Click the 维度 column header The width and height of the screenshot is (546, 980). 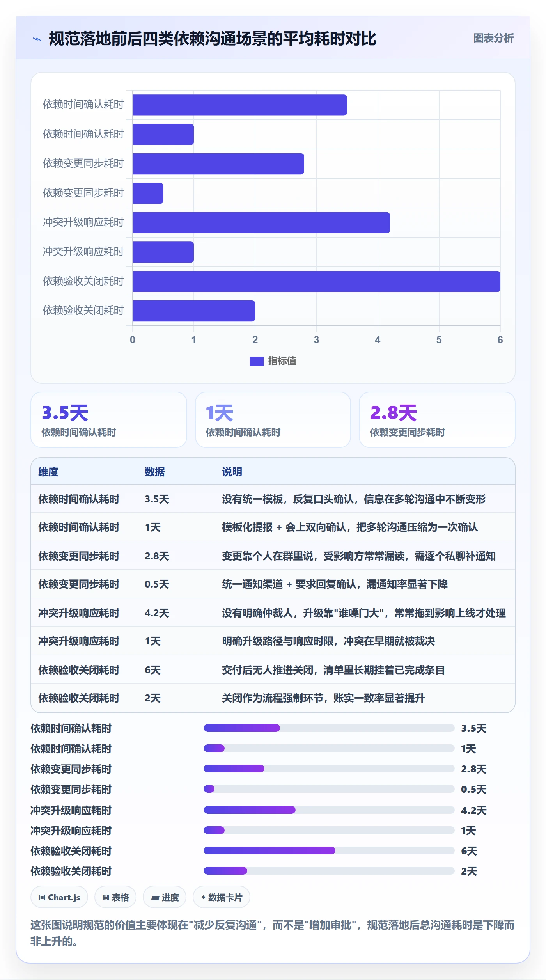point(48,472)
